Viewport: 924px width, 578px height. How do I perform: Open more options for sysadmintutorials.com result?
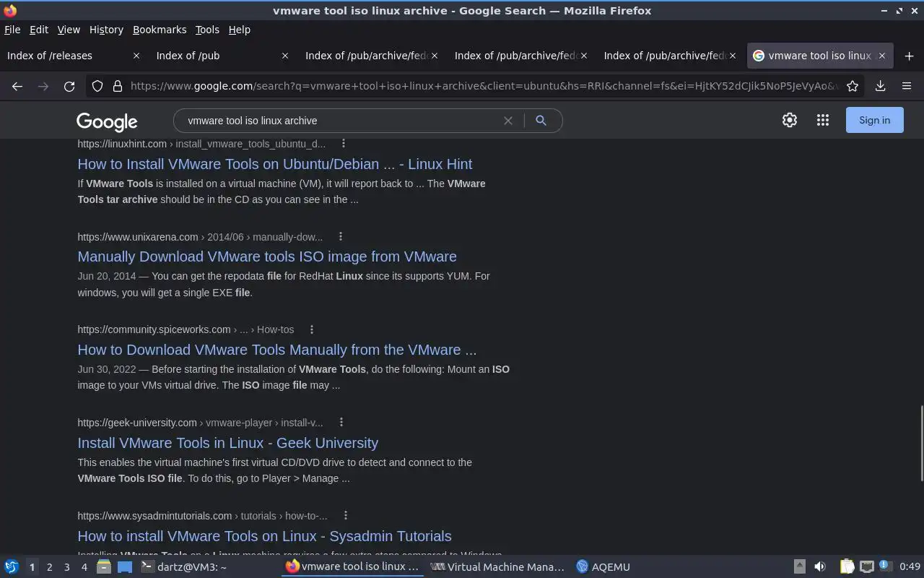[x=346, y=516]
